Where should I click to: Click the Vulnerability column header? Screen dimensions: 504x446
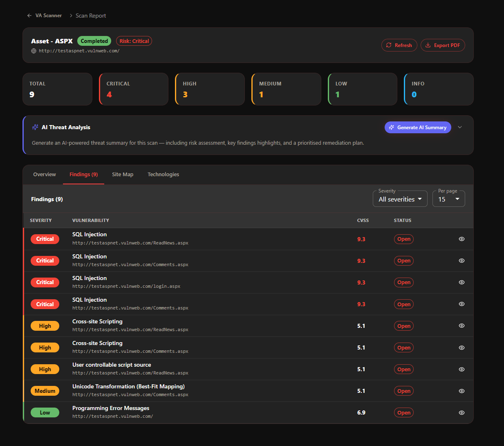click(x=91, y=220)
